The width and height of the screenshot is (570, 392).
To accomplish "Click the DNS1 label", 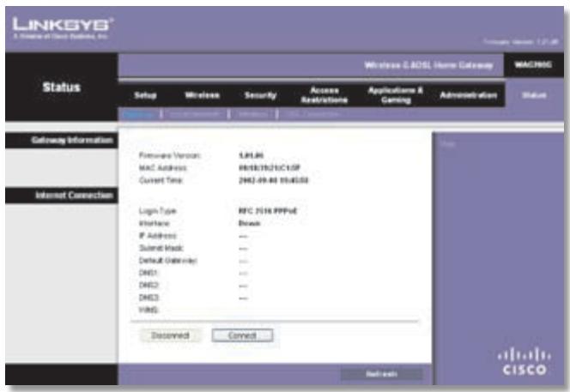I will [x=148, y=273].
